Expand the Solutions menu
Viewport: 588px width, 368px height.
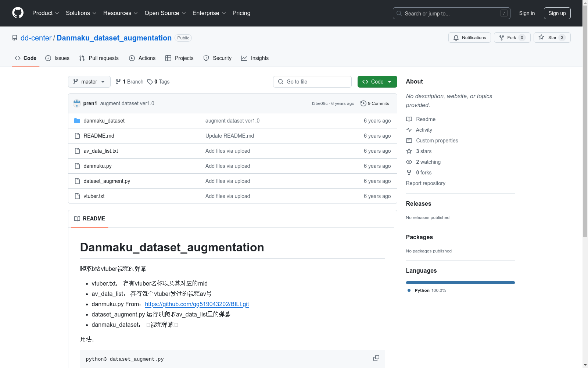coord(81,13)
